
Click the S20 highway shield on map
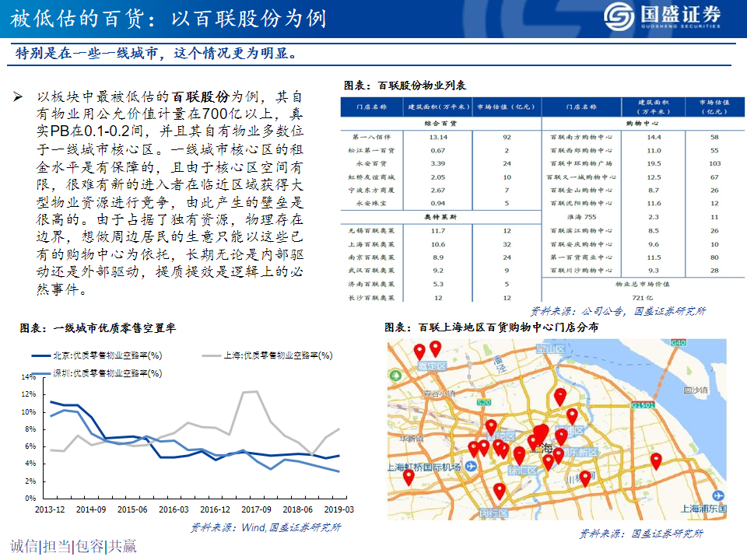tap(483, 402)
